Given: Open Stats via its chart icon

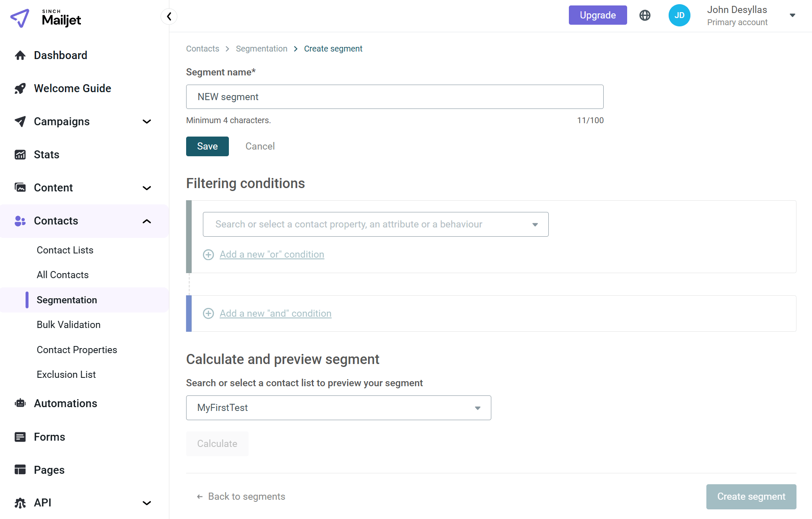Looking at the screenshot, I should 20,154.
